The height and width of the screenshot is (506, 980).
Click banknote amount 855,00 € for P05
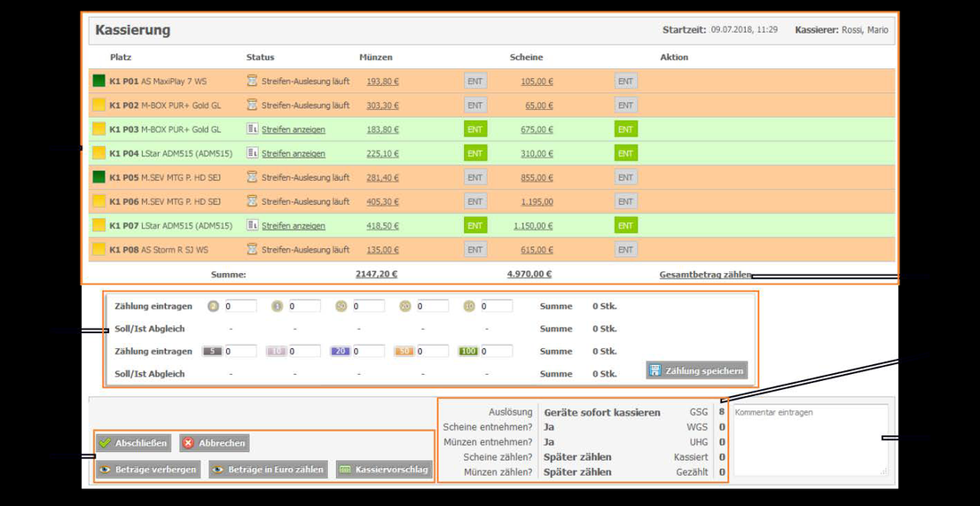[537, 178]
